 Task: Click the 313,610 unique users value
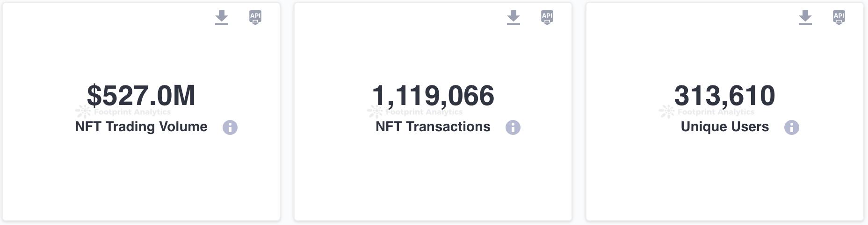tap(725, 95)
